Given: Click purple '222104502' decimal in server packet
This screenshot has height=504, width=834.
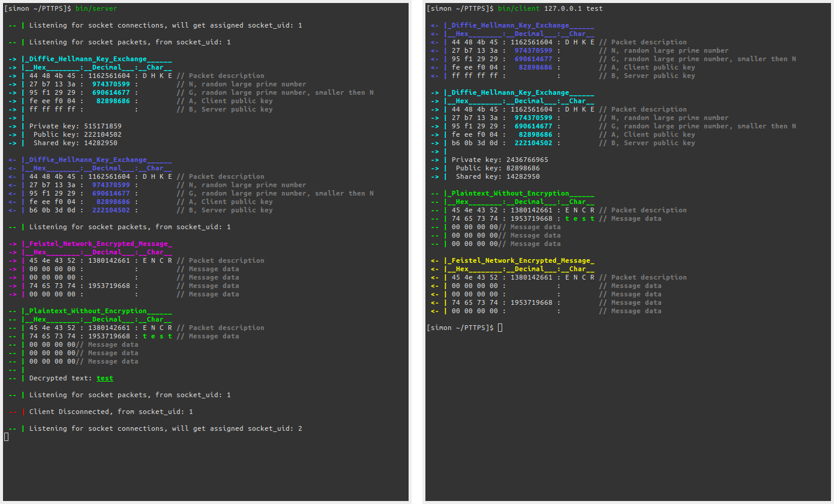Looking at the screenshot, I should tap(110, 211).
